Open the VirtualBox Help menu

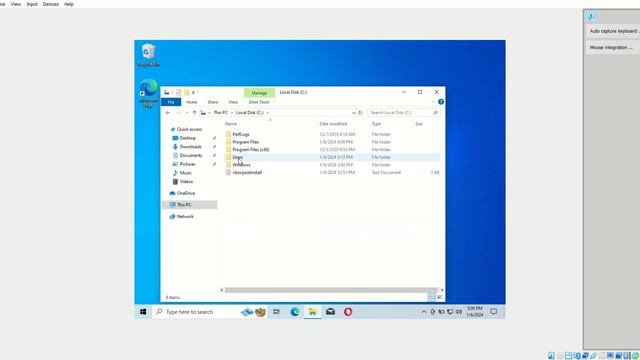(69, 4)
